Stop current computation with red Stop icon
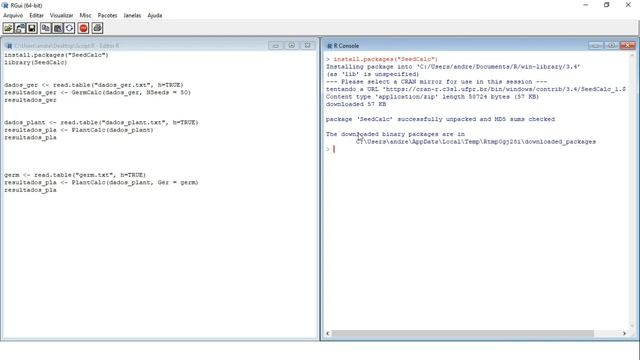This screenshot has width=640, height=360. (83, 28)
